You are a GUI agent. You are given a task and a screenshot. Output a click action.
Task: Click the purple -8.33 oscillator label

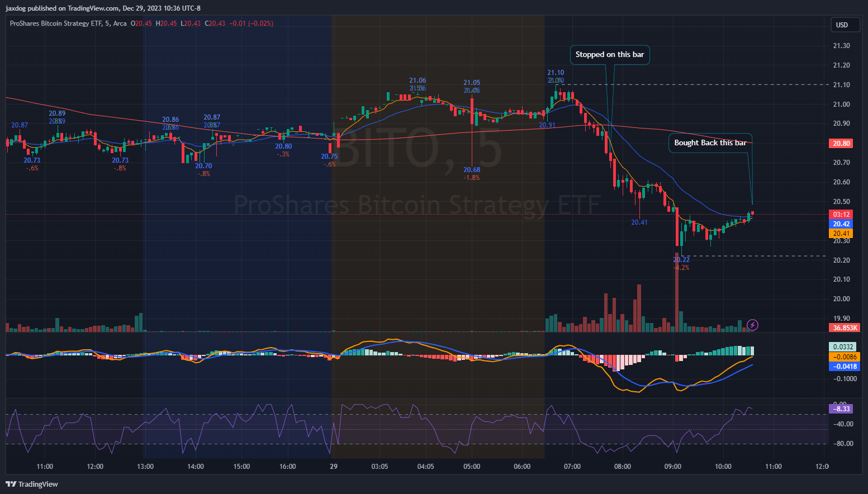[841, 409]
